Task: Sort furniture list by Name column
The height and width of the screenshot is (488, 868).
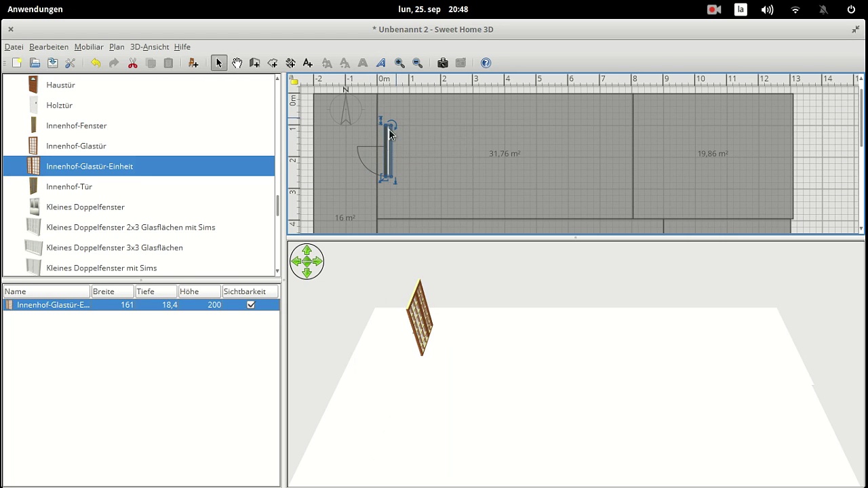Action: [46, 291]
